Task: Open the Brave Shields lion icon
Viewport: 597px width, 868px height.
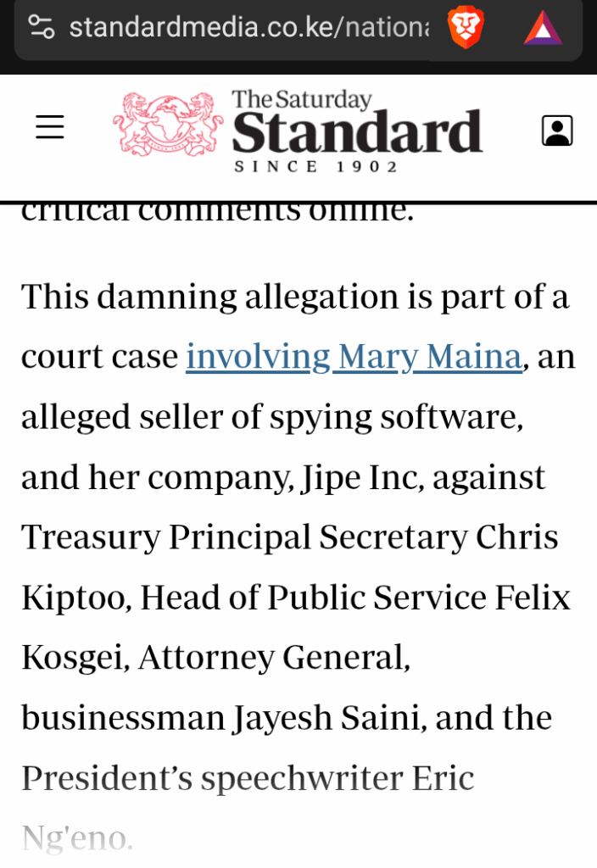Action: coord(466,28)
